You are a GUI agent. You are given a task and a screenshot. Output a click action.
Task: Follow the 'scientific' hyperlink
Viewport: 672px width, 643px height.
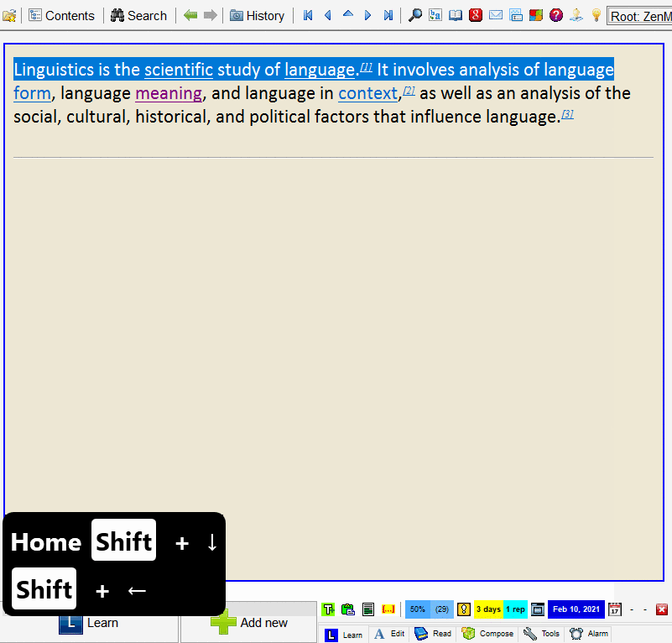178,70
